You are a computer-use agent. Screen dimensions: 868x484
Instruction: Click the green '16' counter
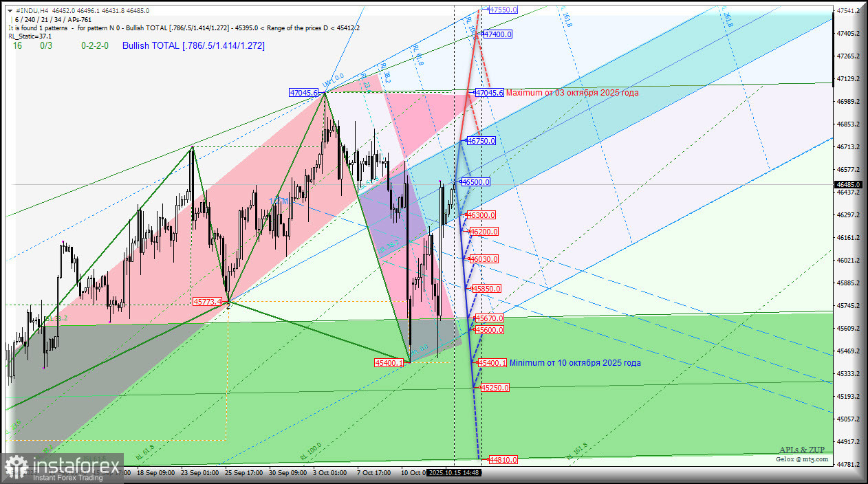coord(17,45)
